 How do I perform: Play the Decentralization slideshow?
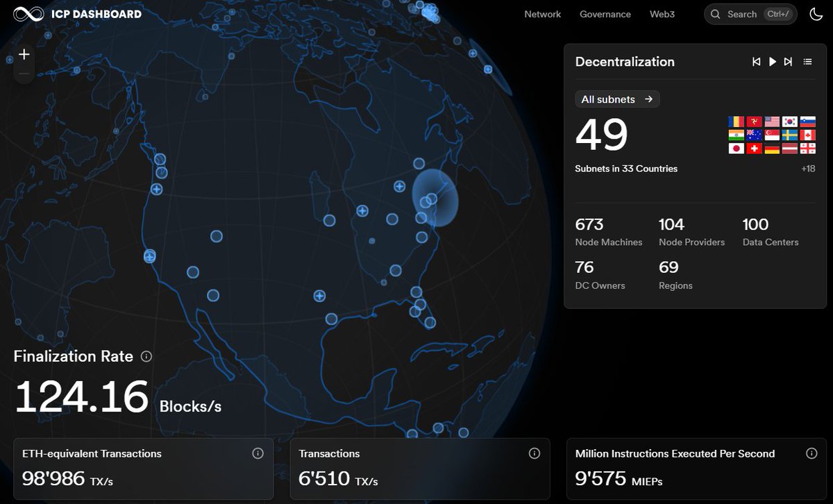773,62
